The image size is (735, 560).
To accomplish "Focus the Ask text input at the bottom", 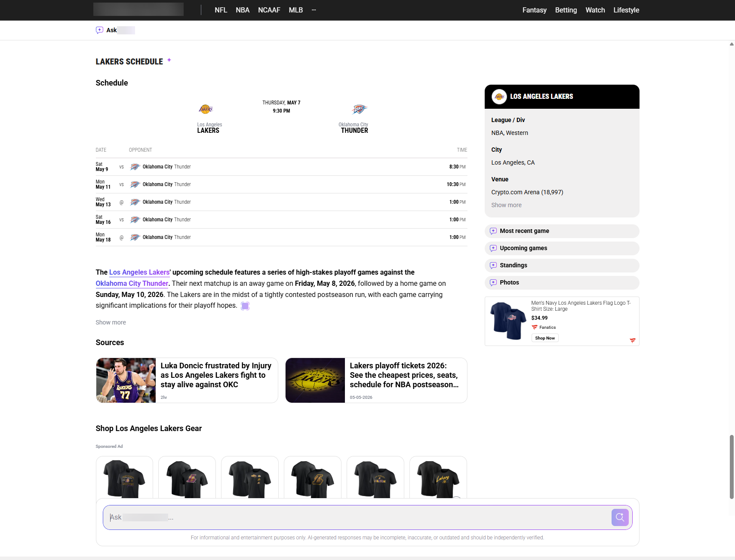I will [357, 517].
